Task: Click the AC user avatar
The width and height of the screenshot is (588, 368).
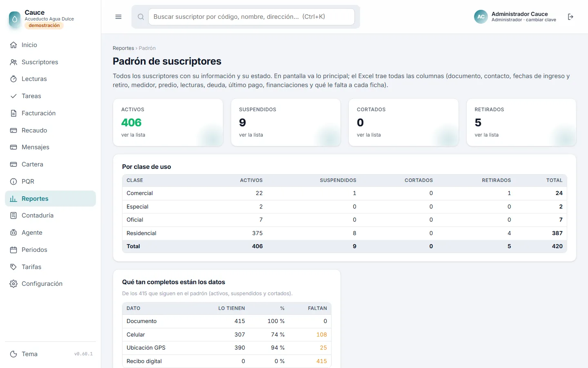Action: click(x=481, y=17)
